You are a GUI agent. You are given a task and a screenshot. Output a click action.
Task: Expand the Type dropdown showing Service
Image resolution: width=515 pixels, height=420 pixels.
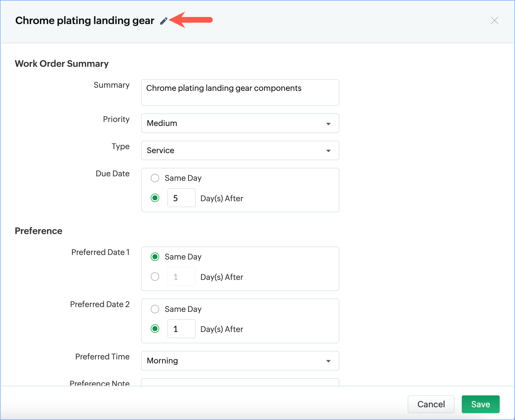pos(240,151)
